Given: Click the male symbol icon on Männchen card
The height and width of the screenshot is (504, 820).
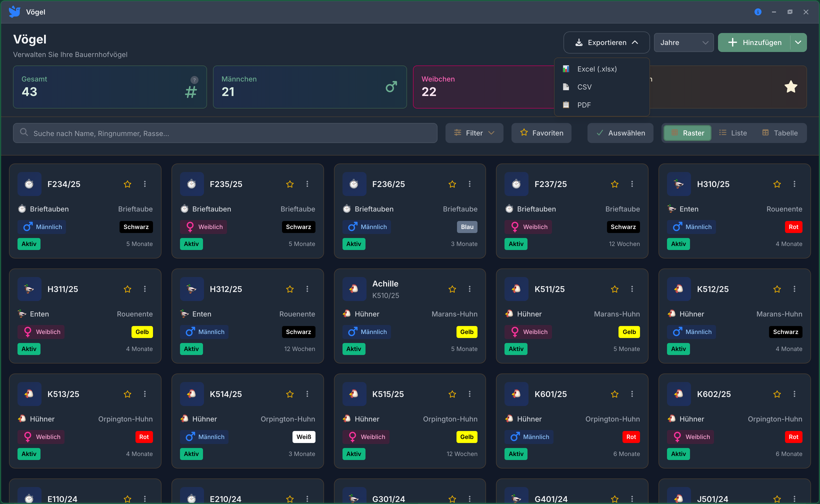Looking at the screenshot, I should (x=391, y=87).
